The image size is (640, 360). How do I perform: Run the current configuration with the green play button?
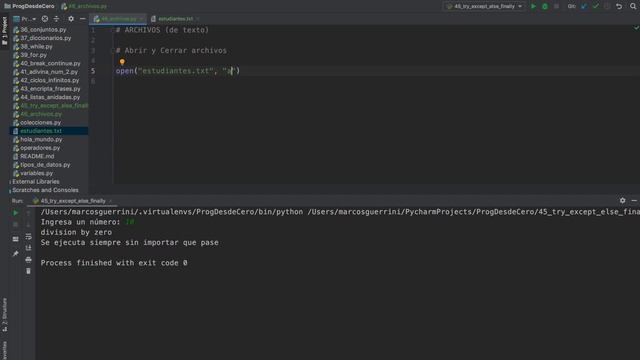pos(533,7)
